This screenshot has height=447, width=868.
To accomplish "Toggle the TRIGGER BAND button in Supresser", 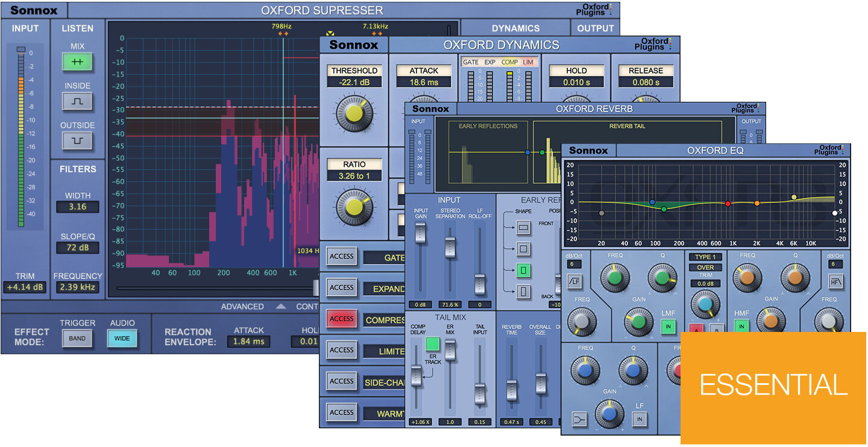I will (77, 339).
